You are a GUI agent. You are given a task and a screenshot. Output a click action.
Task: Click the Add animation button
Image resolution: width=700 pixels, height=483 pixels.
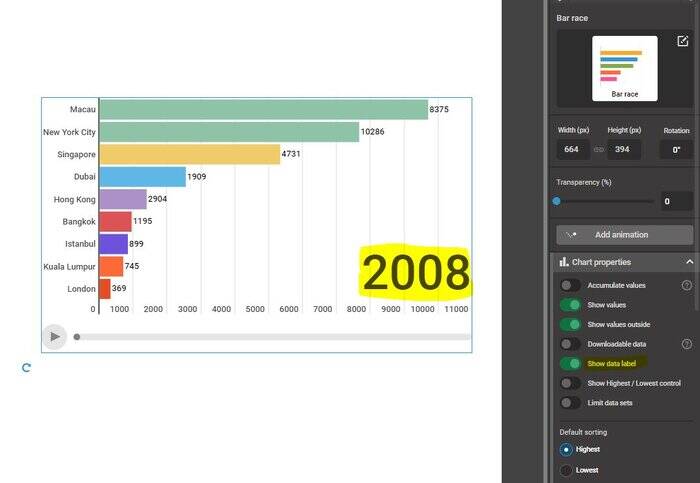[x=624, y=235]
